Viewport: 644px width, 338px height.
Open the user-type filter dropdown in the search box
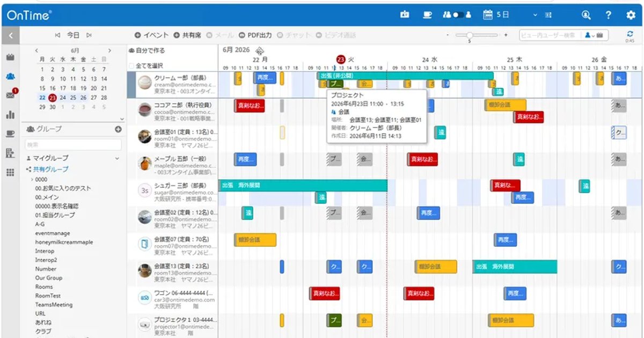592,35
